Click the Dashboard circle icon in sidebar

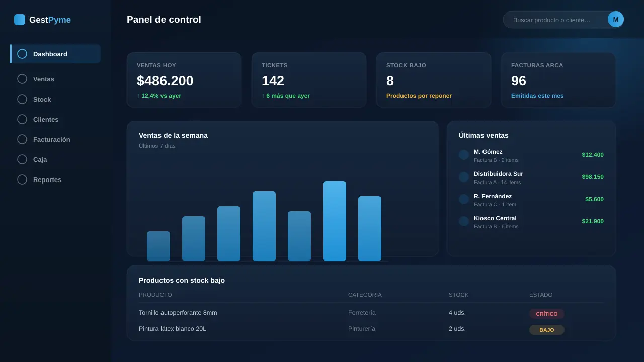(22, 54)
